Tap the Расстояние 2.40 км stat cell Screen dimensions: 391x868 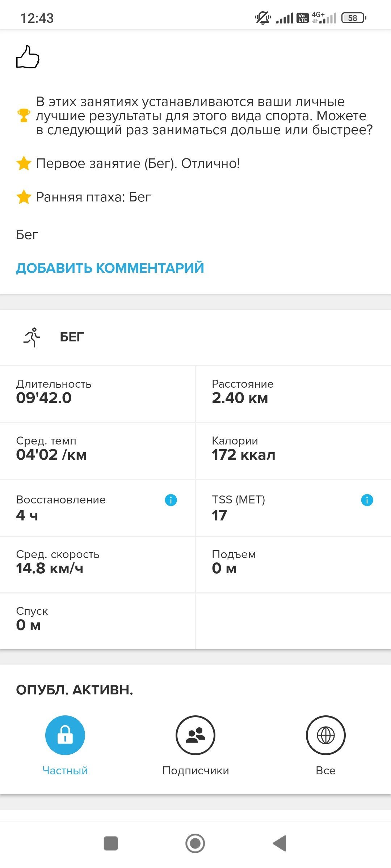(293, 394)
